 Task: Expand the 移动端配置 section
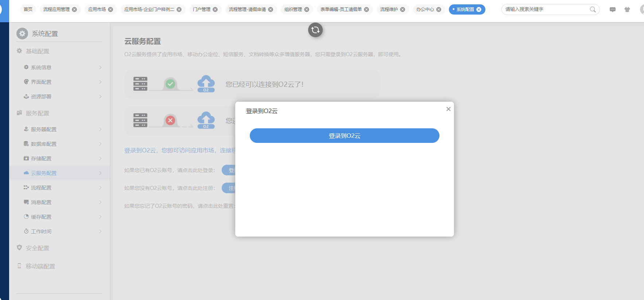coord(59,266)
